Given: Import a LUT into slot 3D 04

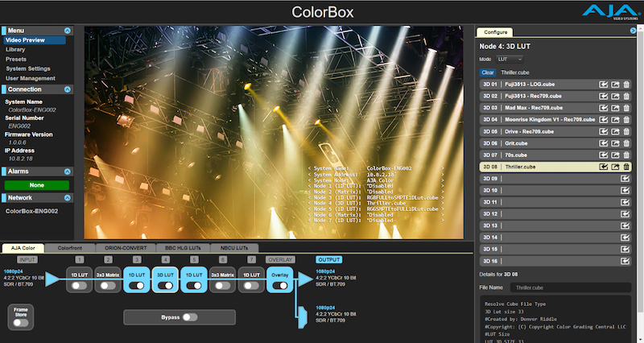Looking at the screenshot, I should tap(603, 119).
